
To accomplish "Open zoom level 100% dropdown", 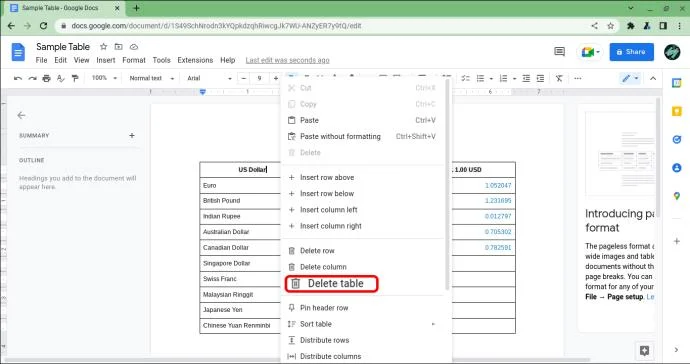I will click(x=104, y=78).
